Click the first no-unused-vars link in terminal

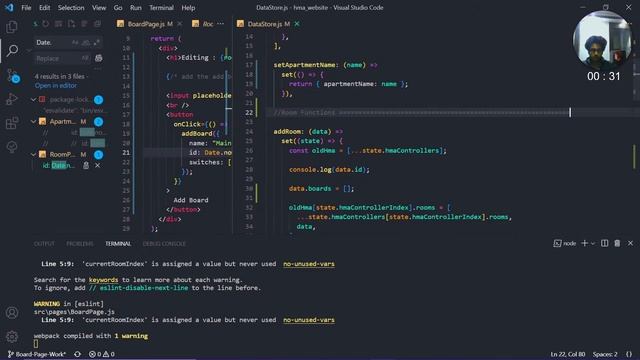click(x=309, y=264)
